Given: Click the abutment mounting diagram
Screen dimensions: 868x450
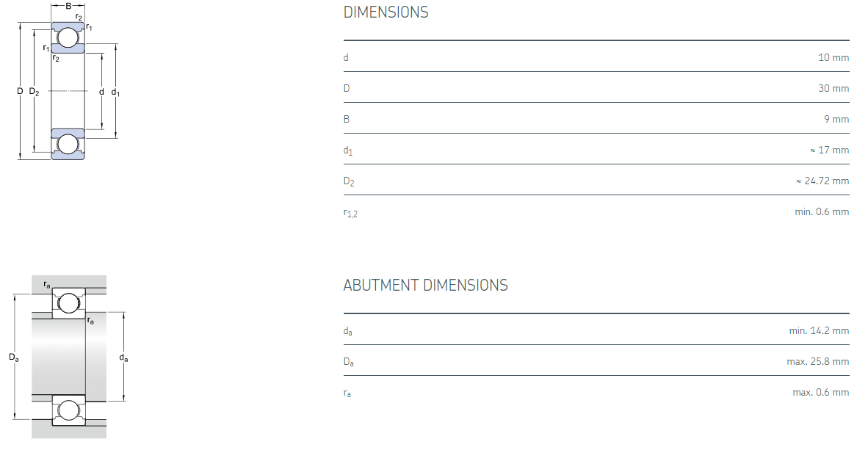Looking at the screenshot, I should pyautogui.click(x=68, y=357).
